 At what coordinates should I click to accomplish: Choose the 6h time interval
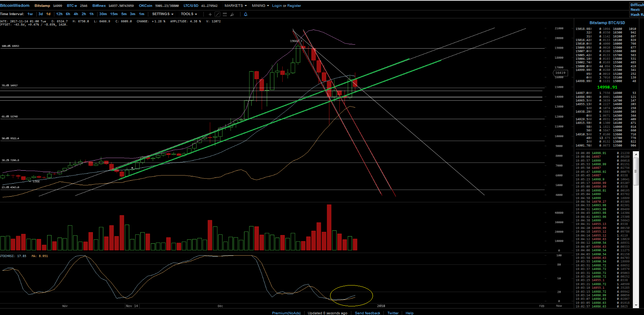pyautogui.click(x=68, y=14)
